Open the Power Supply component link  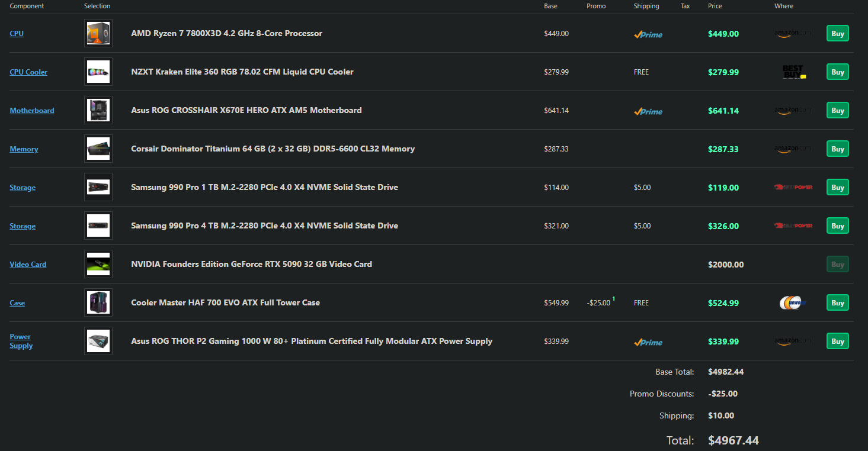tap(21, 341)
